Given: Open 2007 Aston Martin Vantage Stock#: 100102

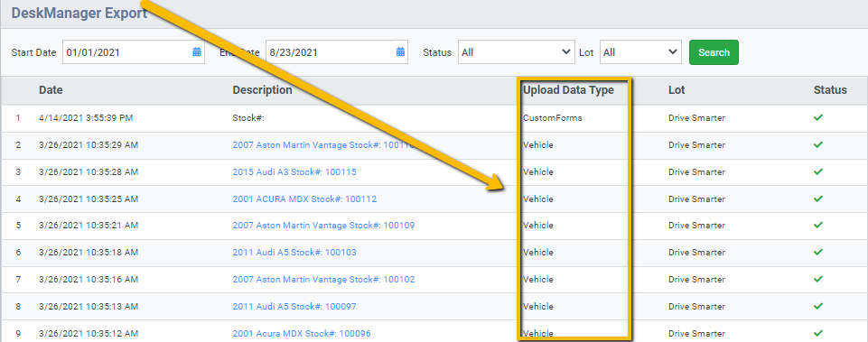Looking at the screenshot, I should tap(323, 280).
